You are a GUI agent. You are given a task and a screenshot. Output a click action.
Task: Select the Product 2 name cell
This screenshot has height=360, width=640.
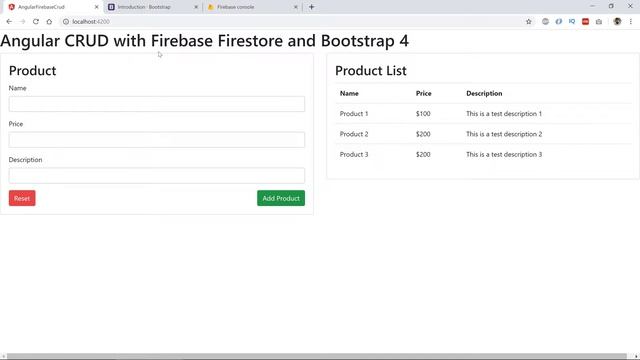click(354, 134)
